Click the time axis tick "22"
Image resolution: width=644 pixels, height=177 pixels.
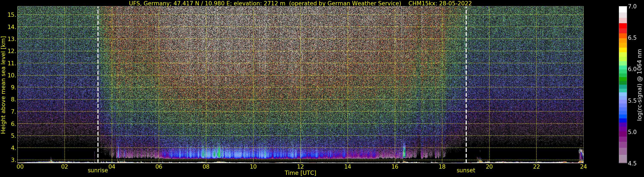pyautogui.click(x=536, y=167)
